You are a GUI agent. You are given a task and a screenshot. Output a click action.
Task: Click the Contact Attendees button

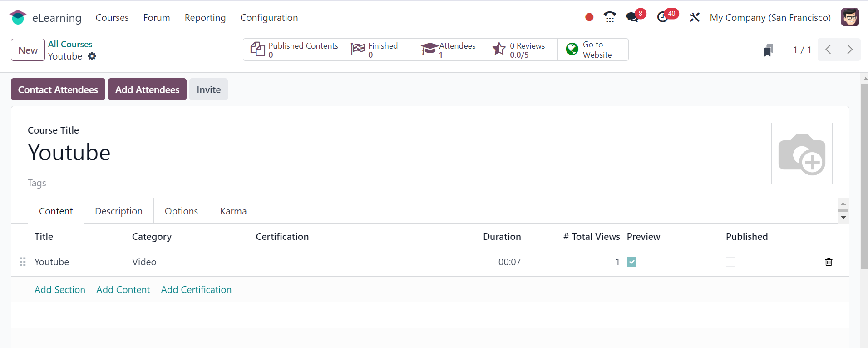coord(58,89)
